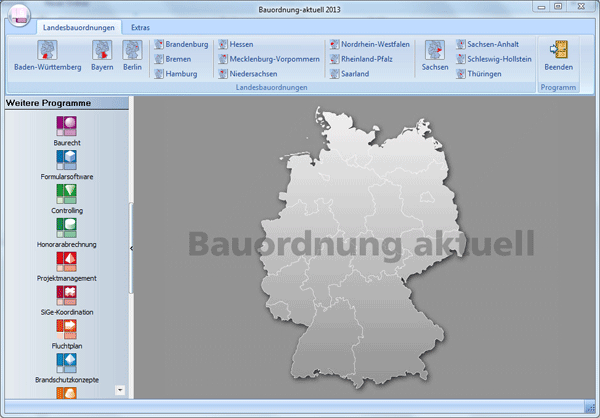600x418 pixels.
Task: Click the Weitere Programme panel header
Action: coord(67,103)
